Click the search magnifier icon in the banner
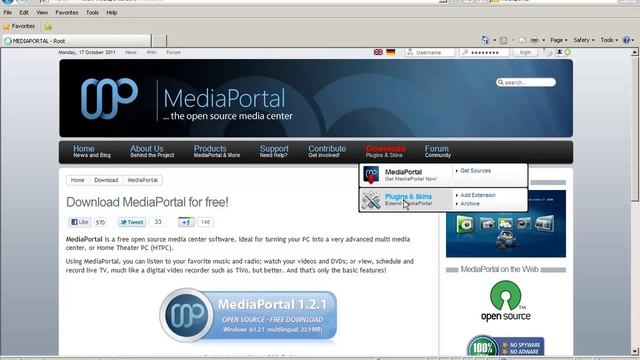The width and height of the screenshot is (640, 360). coord(501,82)
